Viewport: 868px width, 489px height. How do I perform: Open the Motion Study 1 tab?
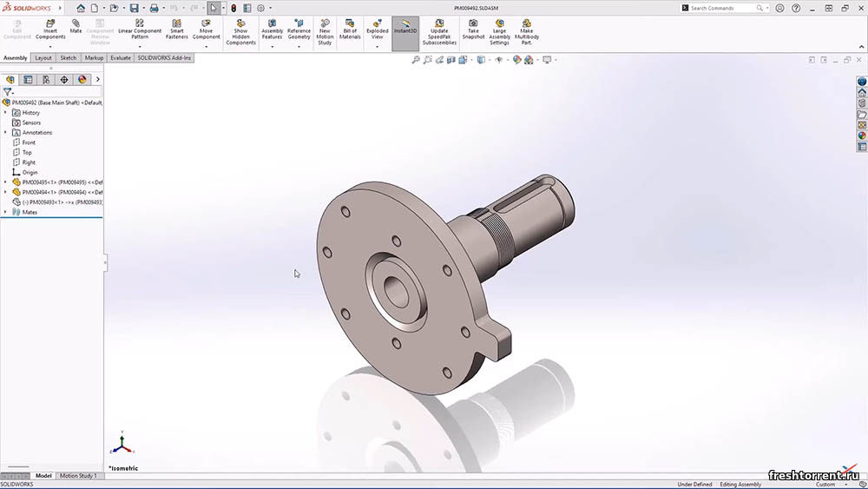pos(77,476)
